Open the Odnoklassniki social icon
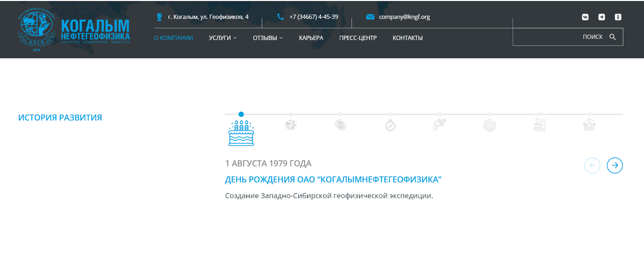644x254 pixels. tap(618, 17)
